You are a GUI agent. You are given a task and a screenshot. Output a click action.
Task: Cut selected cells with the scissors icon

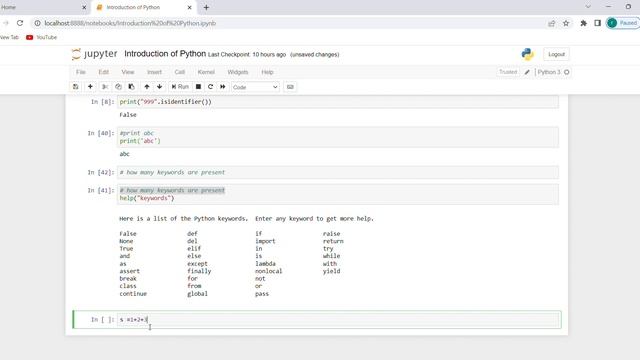point(105,87)
